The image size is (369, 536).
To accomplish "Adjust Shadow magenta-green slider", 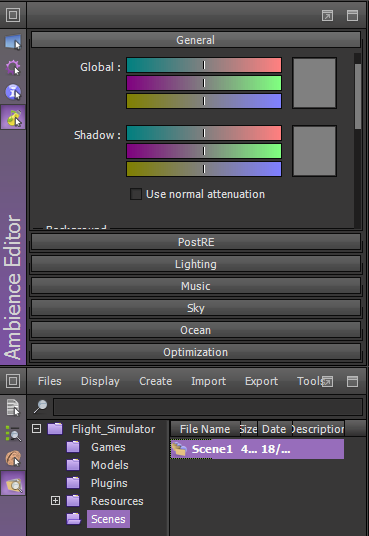I will 204,151.
